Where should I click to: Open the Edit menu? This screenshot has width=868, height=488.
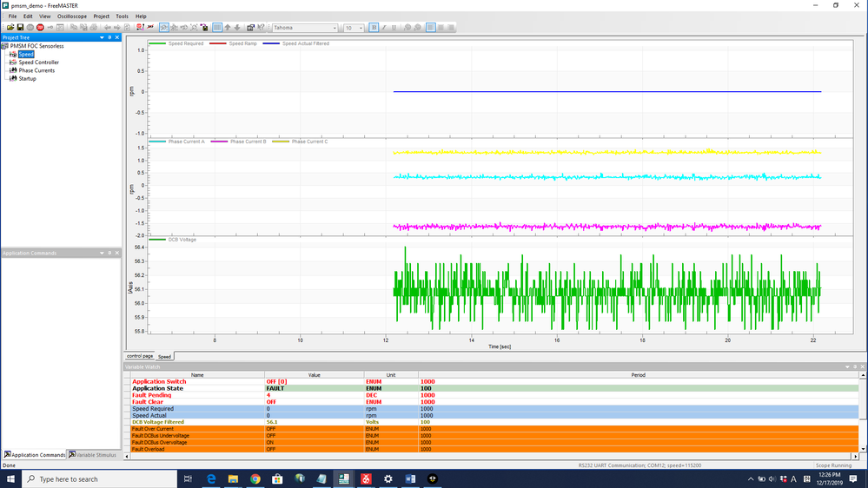28,16
